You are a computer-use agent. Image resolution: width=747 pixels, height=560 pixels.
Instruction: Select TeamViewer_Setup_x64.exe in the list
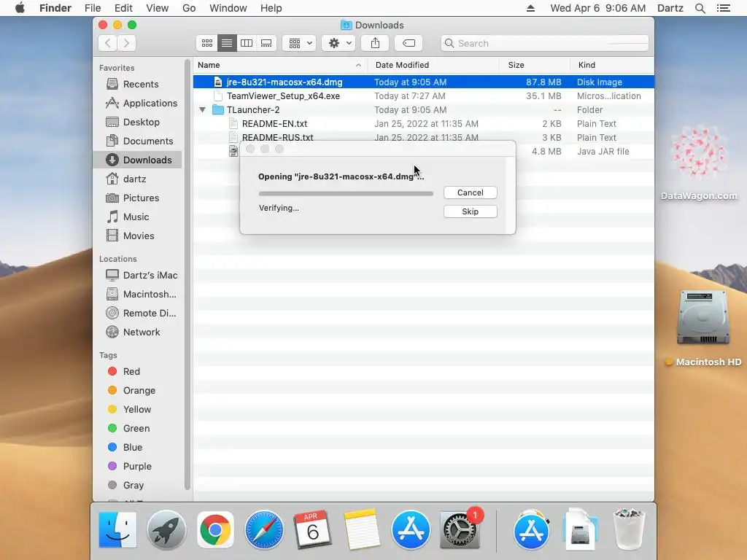[x=424, y=96]
